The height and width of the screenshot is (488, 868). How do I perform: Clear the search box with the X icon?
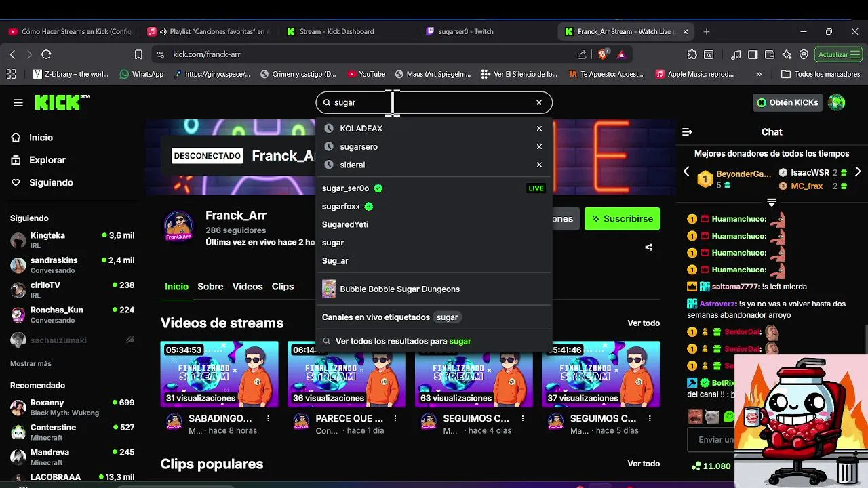click(x=539, y=102)
